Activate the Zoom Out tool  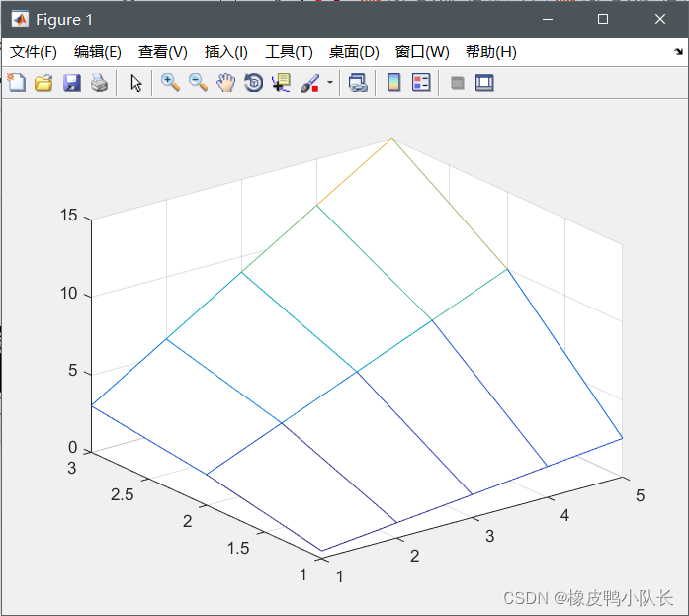point(198,83)
